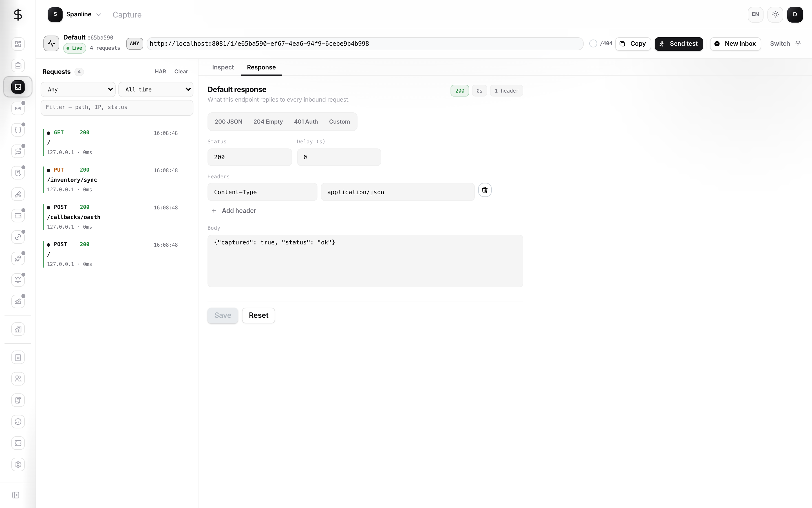The width and height of the screenshot is (812, 508).
Task: Click the 1 header summary chip
Action: coord(506,91)
